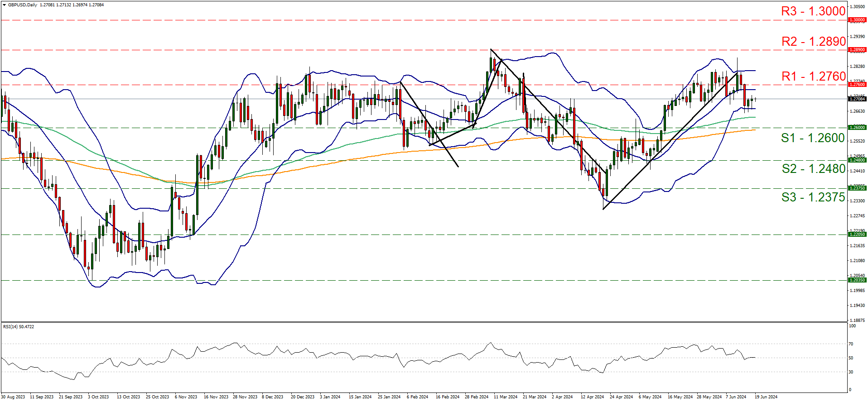Click the current price 1.27084 tag

pos(857,99)
